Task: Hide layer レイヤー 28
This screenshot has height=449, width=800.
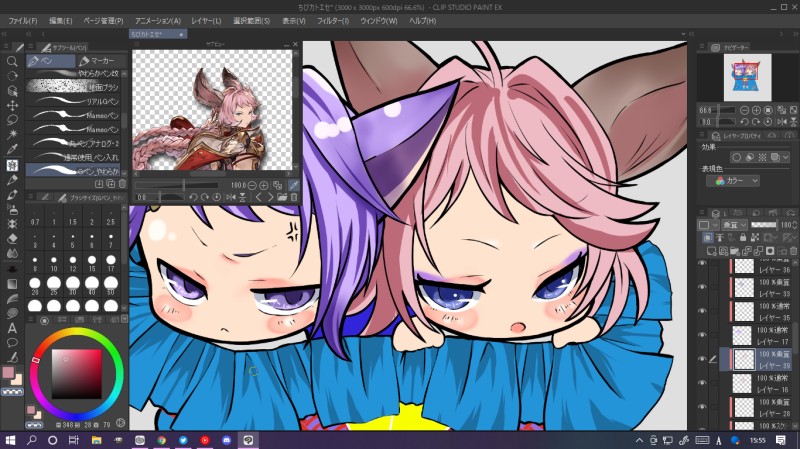Action: 703,407
